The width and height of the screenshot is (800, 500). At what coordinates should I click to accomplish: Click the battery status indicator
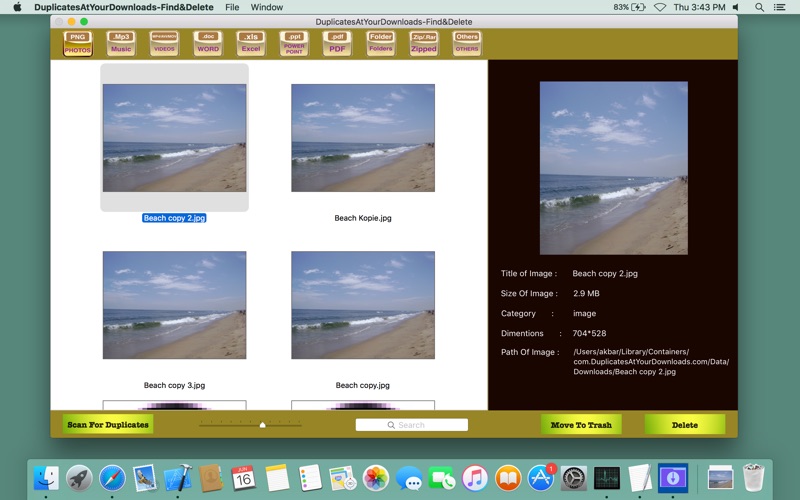point(630,7)
